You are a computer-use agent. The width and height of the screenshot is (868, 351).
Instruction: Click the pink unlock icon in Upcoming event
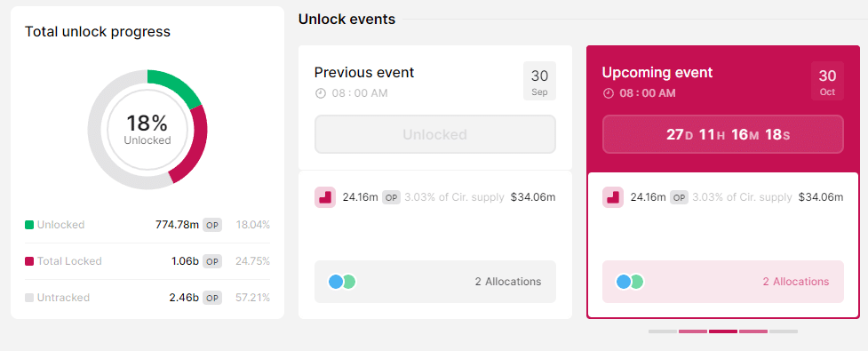[x=613, y=197]
